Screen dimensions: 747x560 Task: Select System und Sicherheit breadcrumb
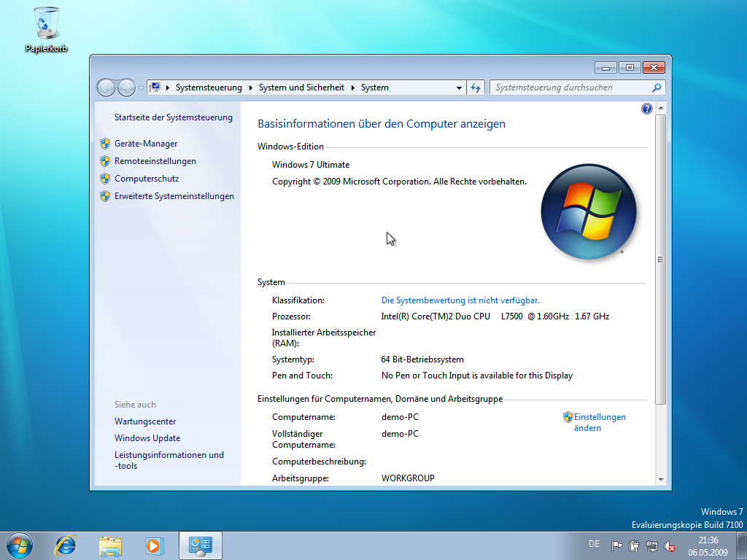[x=301, y=87]
